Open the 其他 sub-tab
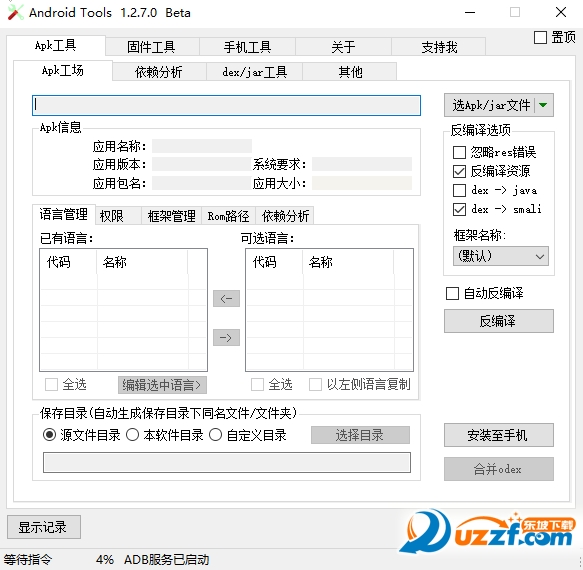The image size is (583, 570). (x=350, y=72)
